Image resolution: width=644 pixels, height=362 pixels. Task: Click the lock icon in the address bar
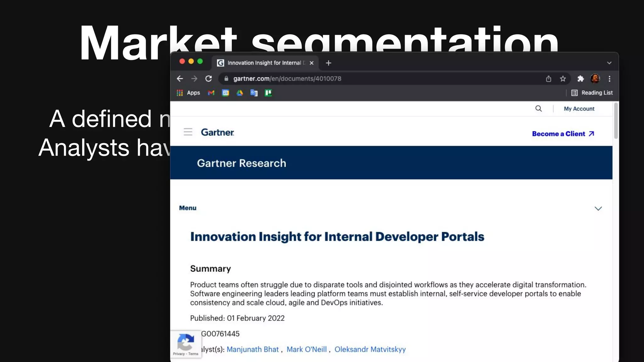[x=226, y=79]
